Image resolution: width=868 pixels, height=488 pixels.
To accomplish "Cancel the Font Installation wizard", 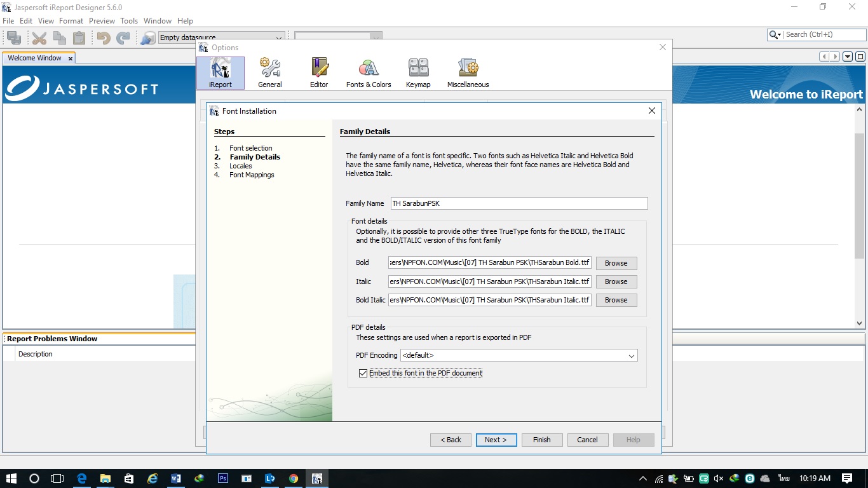I will (x=587, y=440).
